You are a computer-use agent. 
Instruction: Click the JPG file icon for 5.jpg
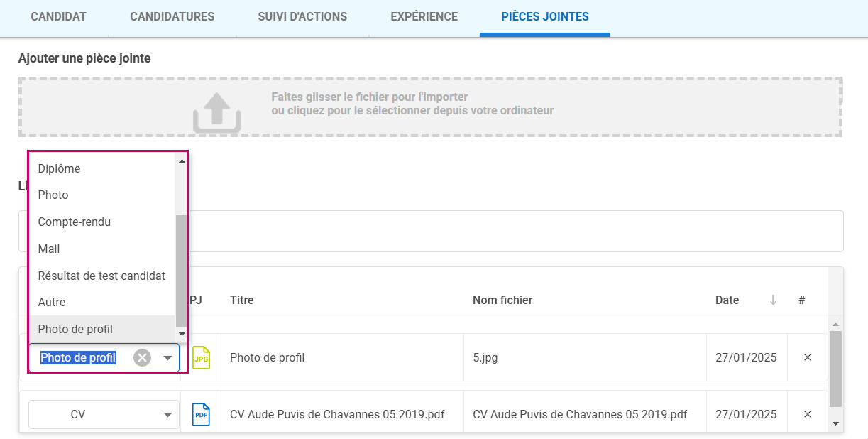click(201, 358)
